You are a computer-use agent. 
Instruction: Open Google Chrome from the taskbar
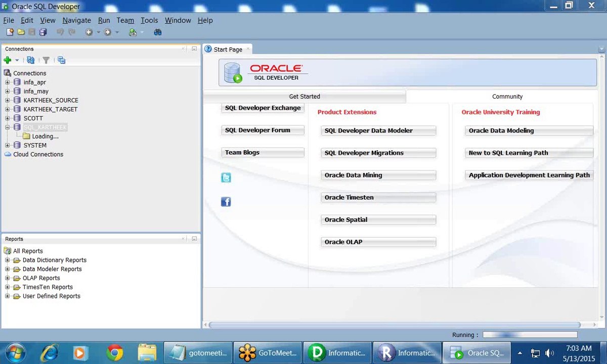click(x=114, y=353)
